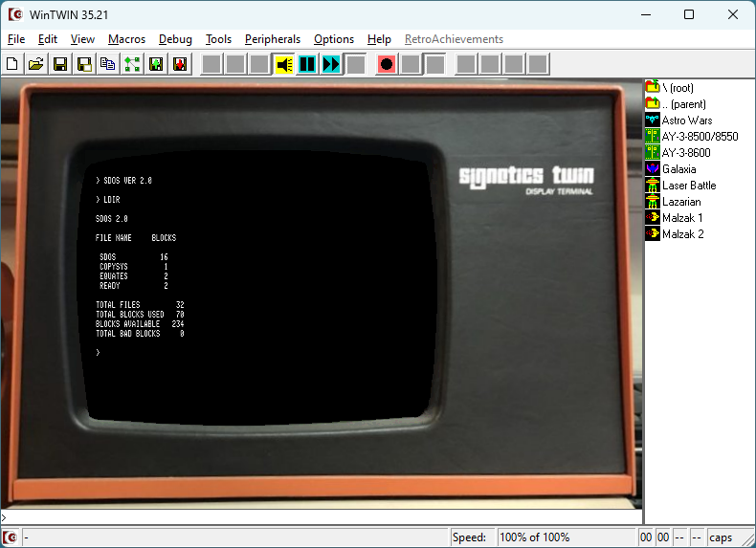Toggle the yellow speaker sound button
Screen dimensions: 756x548
284,64
